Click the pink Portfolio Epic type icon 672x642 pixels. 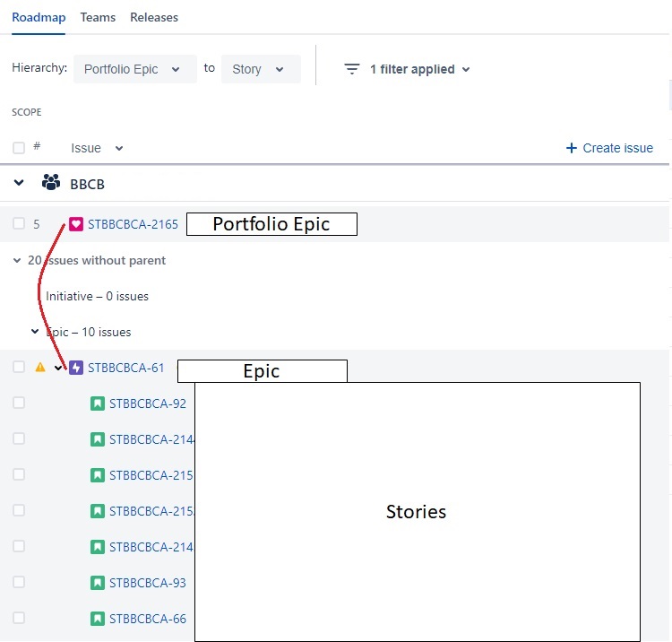76,224
